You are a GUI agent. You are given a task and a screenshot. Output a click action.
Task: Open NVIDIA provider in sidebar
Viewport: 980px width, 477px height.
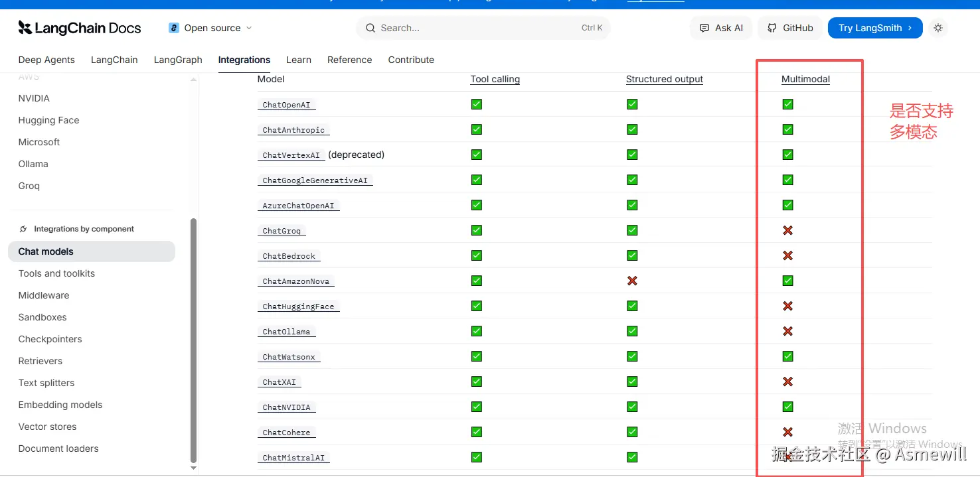tap(34, 98)
